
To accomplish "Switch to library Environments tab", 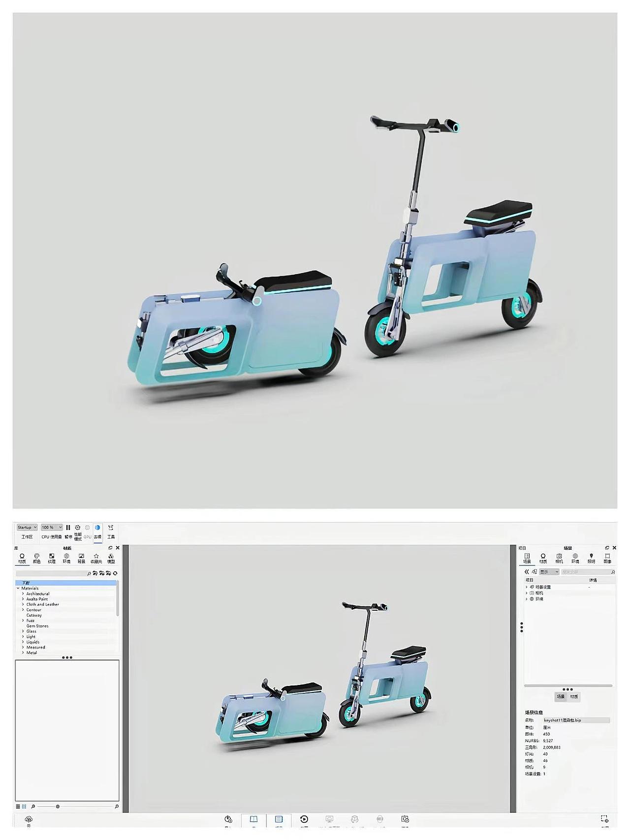I will pos(66,558).
